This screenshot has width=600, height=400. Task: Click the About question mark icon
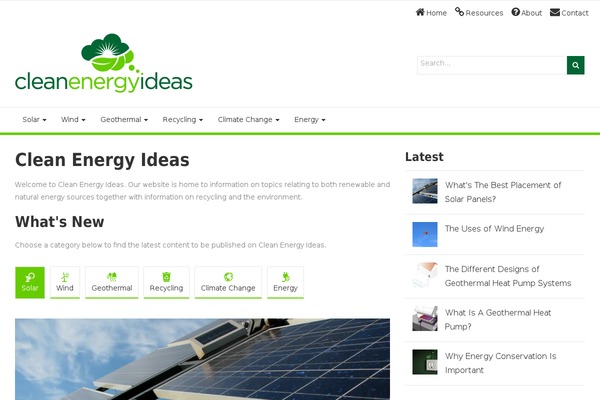click(515, 12)
